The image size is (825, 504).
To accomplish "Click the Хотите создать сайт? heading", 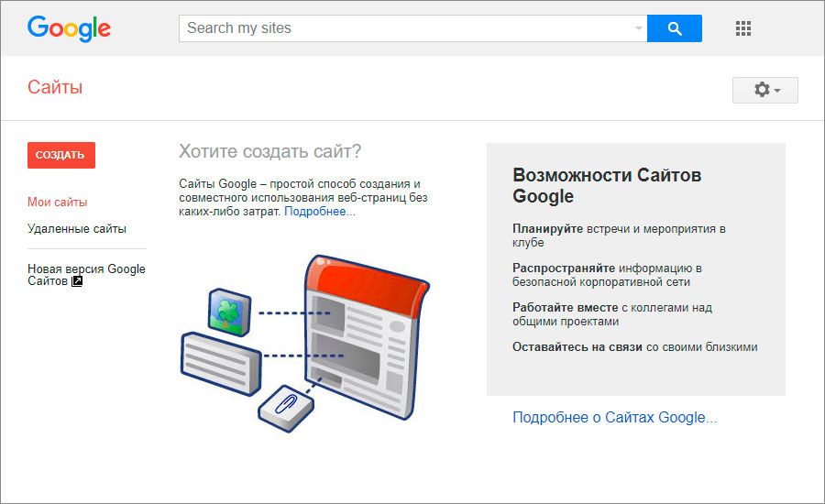I will [x=269, y=151].
